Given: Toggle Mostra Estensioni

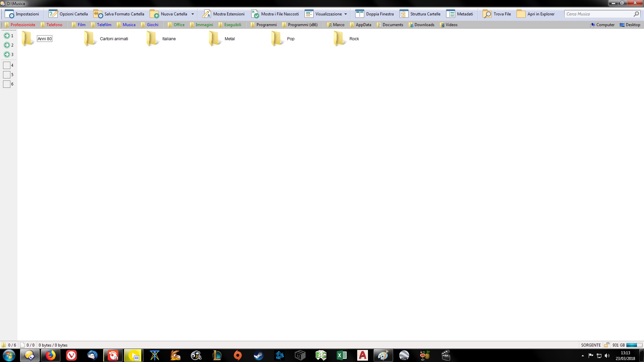Looking at the screenshot, I should (x=223, y=14).
